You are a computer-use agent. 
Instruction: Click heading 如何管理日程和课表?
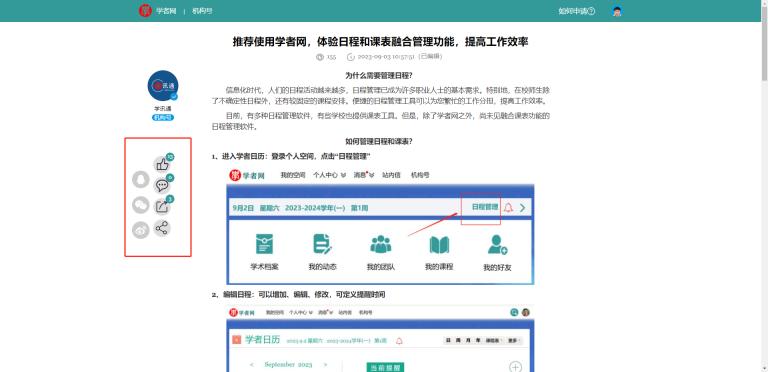click(379, 142)
